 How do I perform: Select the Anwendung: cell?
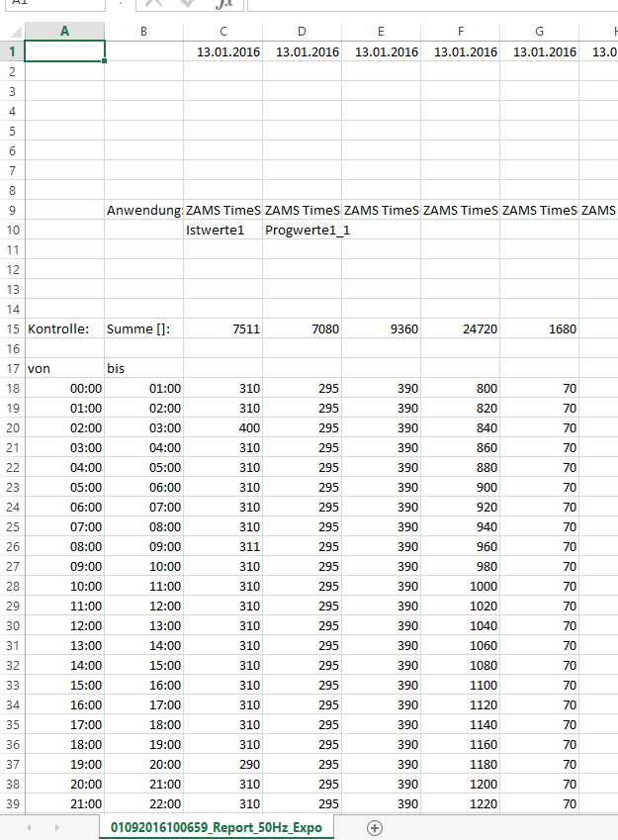[x=143, y=211]
